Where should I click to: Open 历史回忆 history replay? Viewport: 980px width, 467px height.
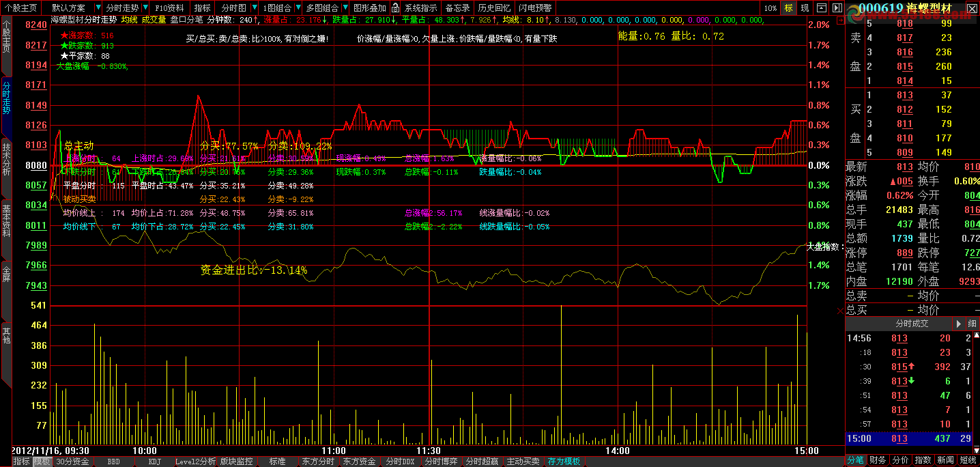(493, 8)
